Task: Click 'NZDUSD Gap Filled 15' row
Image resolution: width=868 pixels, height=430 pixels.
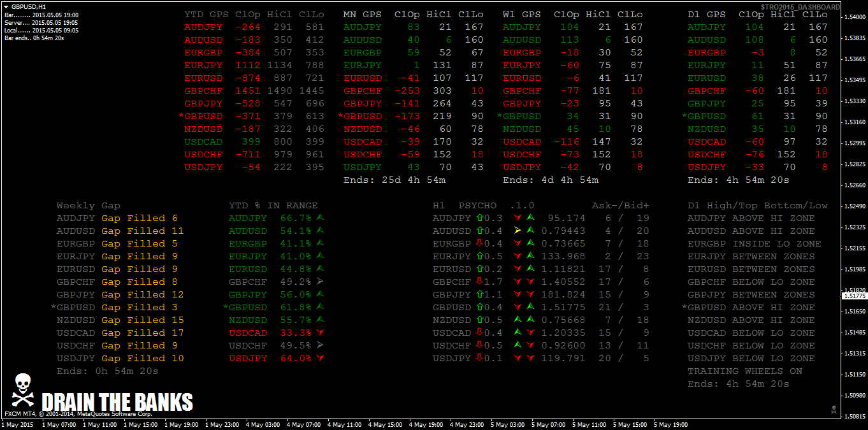Action: pos(120,320)
